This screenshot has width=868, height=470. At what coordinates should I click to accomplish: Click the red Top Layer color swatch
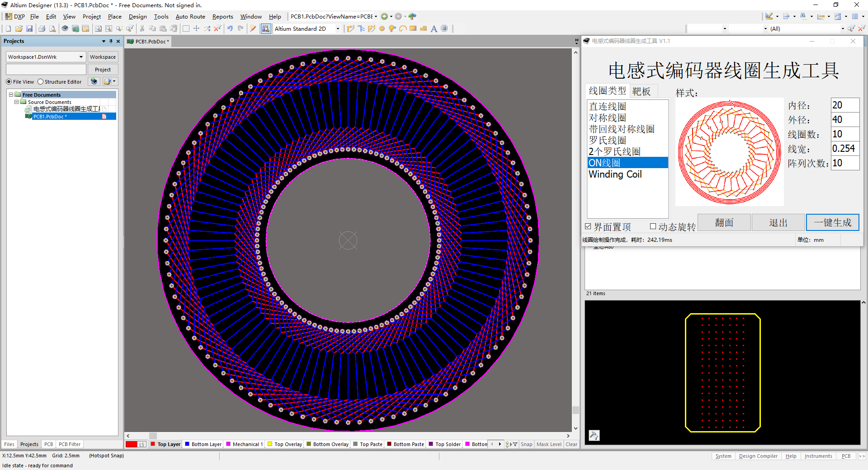click(153, 444)
